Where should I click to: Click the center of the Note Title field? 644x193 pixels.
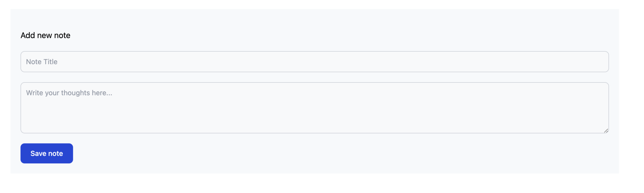point(314,62)
